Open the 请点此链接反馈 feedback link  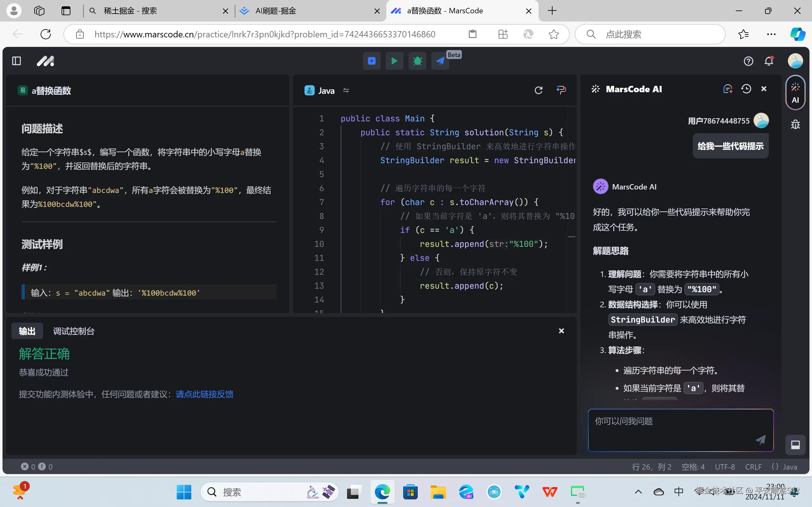coord(204,394)
